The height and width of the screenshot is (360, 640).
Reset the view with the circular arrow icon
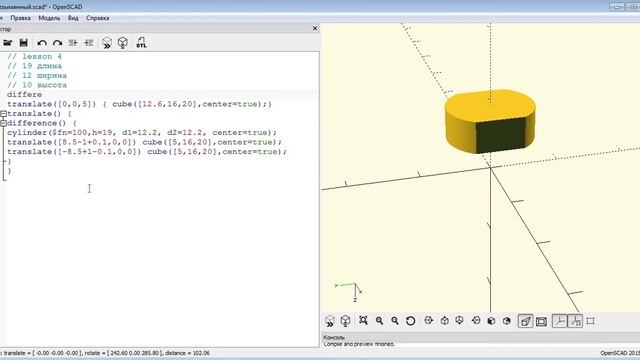coord(411,321)
